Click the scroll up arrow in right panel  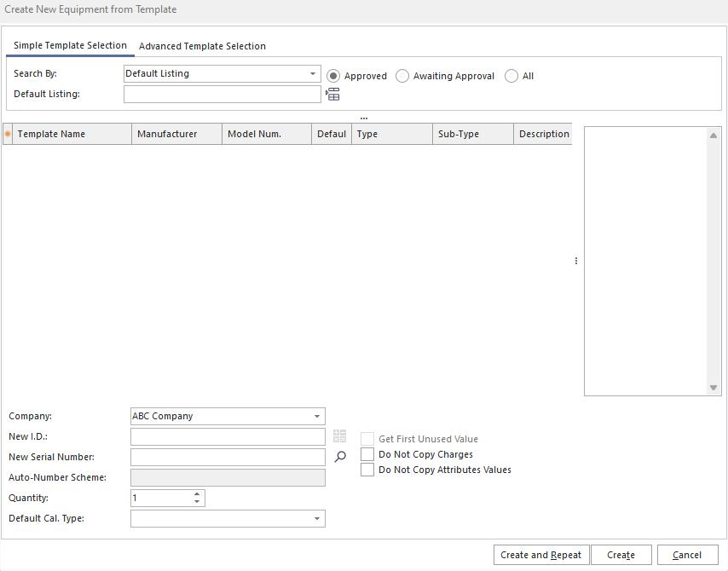coord(714,136)
